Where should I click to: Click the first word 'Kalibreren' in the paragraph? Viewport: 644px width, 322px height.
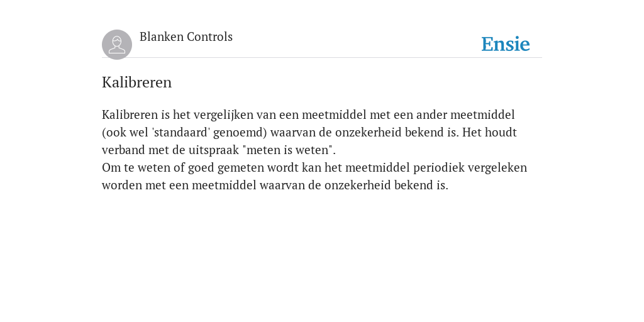(130, 114)
